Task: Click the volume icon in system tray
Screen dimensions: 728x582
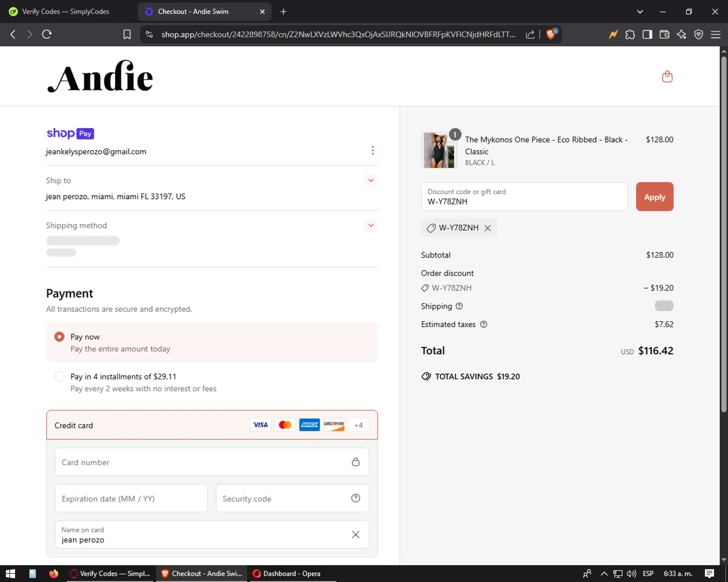Action: [631, 574]
